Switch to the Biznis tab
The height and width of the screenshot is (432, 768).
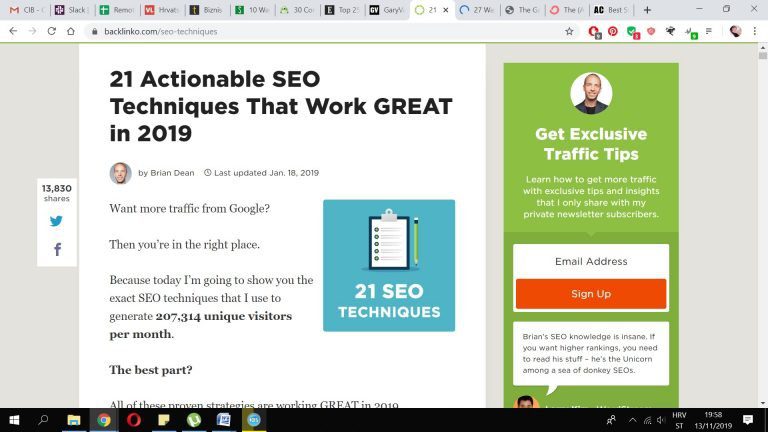[x=207, y=10]
